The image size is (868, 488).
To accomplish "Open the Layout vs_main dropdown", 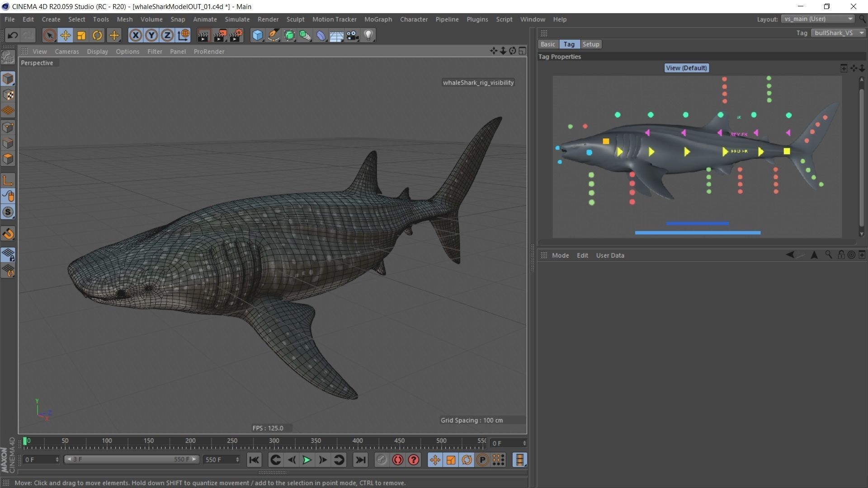I will click(818, 19).
